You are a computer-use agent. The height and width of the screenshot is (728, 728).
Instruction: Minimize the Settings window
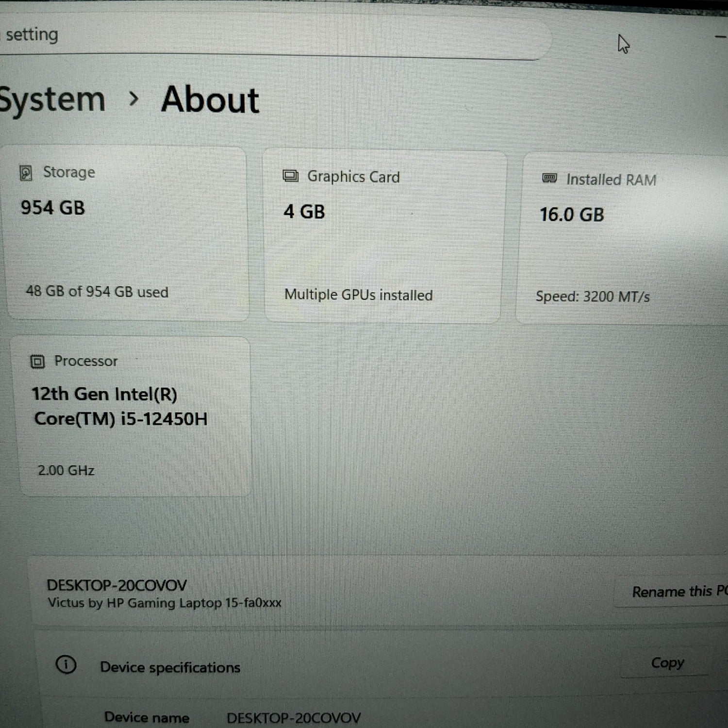coord(720,37)
